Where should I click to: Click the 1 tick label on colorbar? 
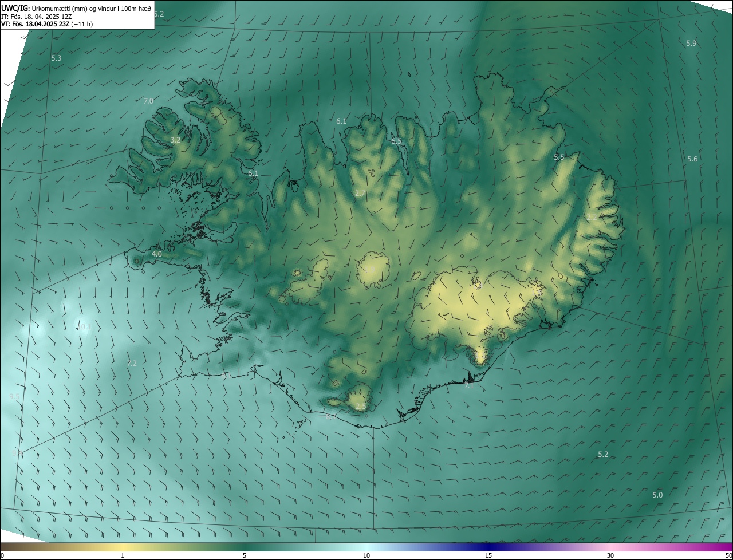(123, 555)
